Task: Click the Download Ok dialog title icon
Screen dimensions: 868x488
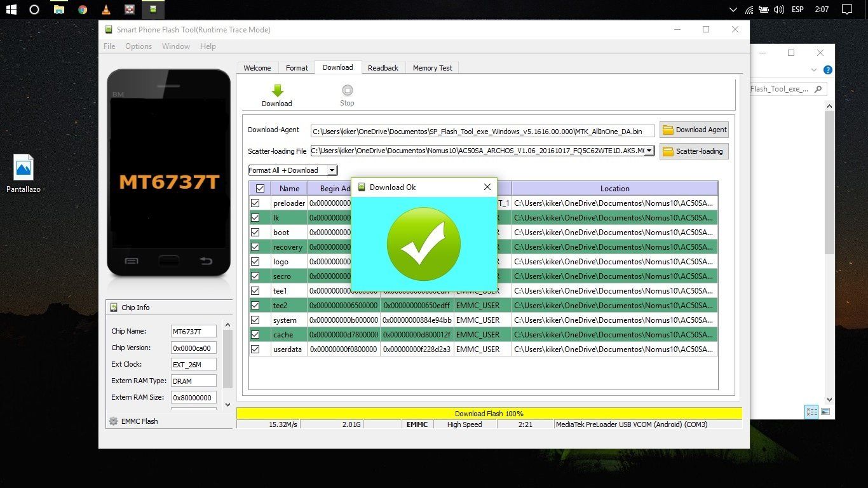Action: tap(362, 187)
